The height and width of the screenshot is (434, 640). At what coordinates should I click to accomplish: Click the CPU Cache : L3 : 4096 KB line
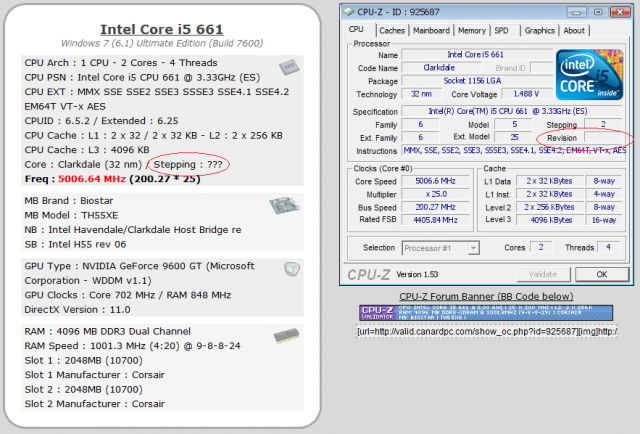click(x=87, y=150)
